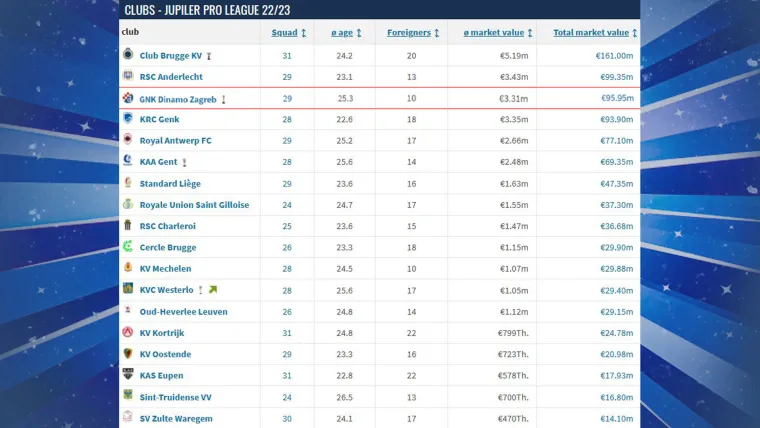Click the trophy icon next to KAA Gent
The image size is (760, 428).
point(185,162)
